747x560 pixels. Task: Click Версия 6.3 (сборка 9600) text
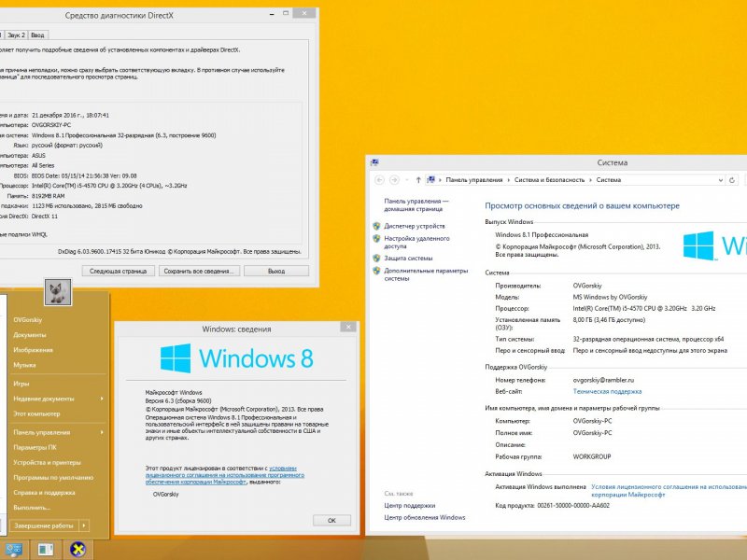tap(178, 401)
